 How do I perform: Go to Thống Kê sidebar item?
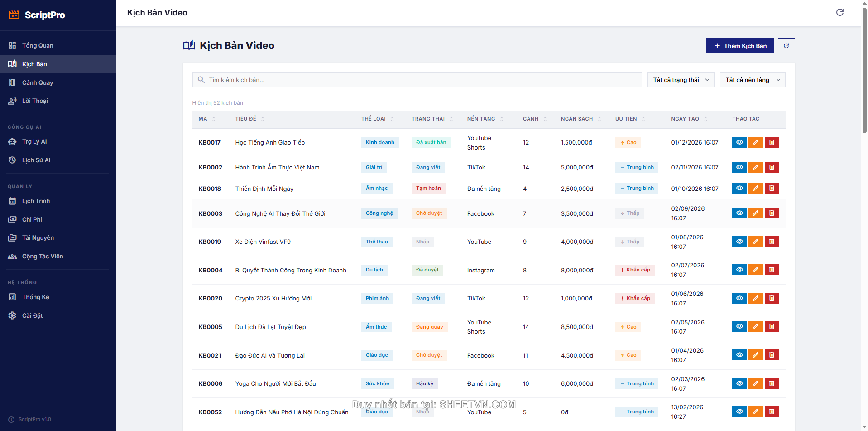pos(35,297)
